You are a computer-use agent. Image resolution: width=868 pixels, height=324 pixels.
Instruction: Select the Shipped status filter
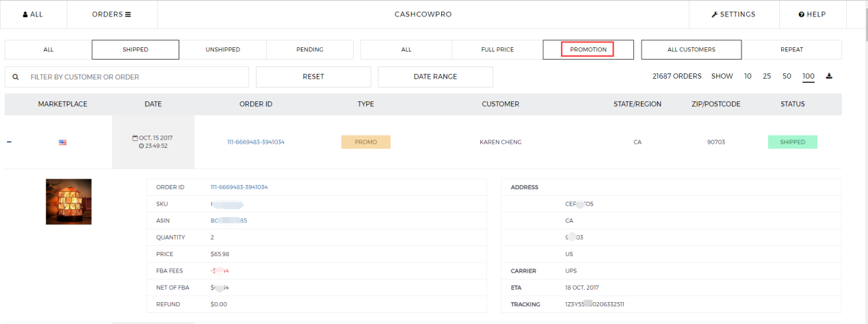pyautogui.click(x=135, y=50)
